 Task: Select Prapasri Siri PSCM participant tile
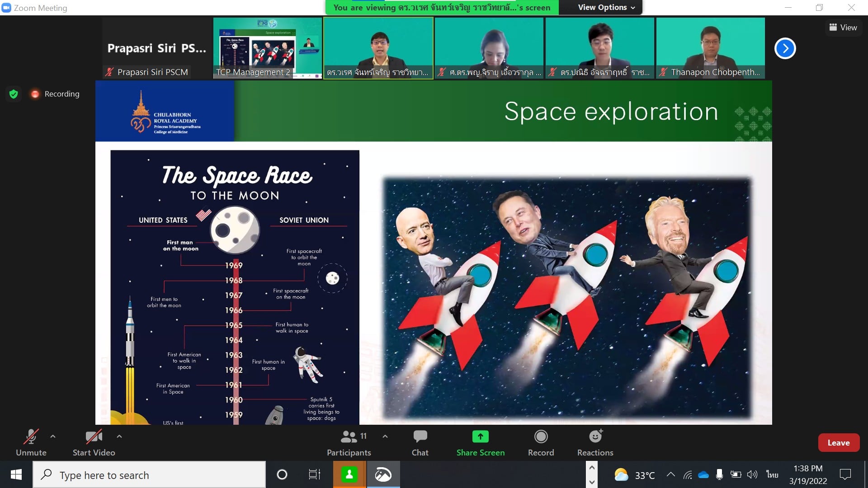point(156,48)
